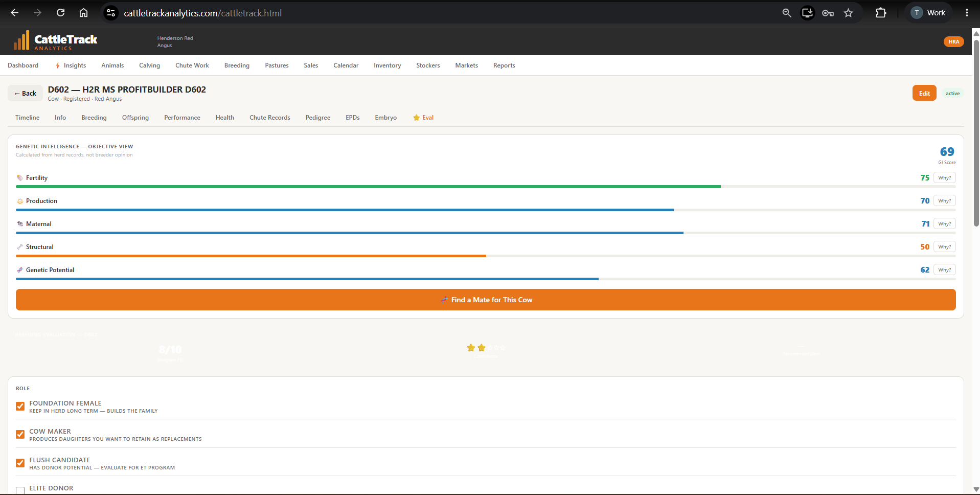Click the orange Structural progress bar

tap(251, 256)
